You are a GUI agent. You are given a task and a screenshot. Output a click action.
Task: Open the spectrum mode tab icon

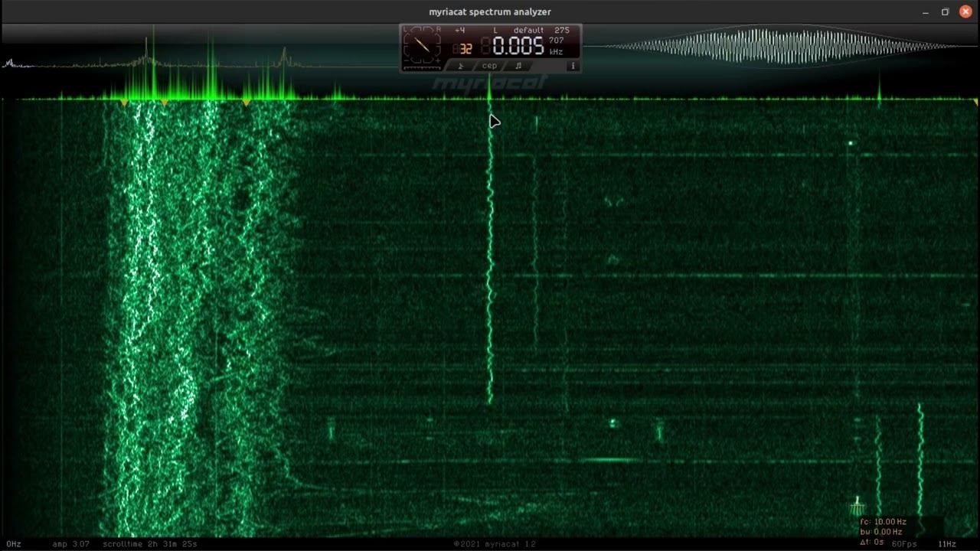tap(461, 66)
